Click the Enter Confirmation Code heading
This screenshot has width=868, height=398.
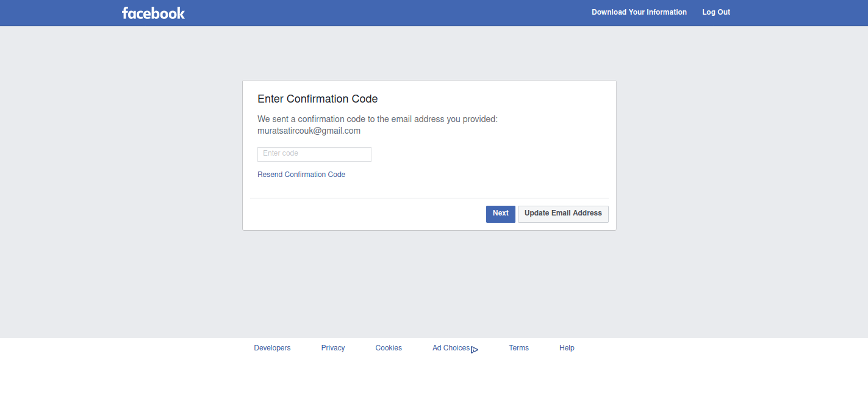[x=318, y=99]
